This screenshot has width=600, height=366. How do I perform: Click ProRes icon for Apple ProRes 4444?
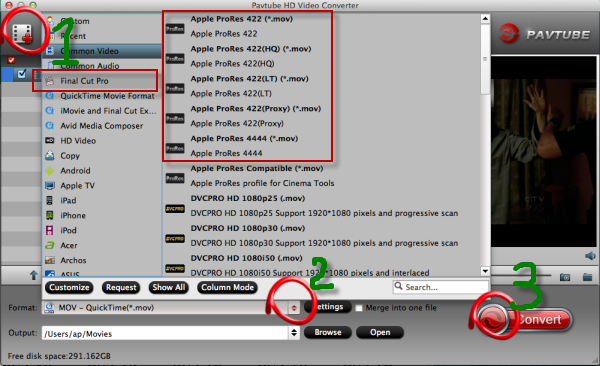click(175, 148)
